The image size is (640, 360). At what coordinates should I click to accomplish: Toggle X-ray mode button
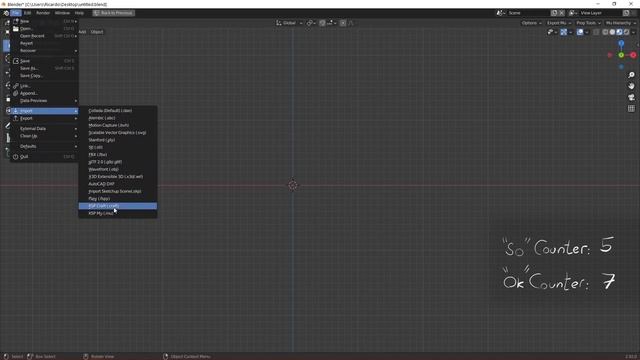click(x=596, y=32)
